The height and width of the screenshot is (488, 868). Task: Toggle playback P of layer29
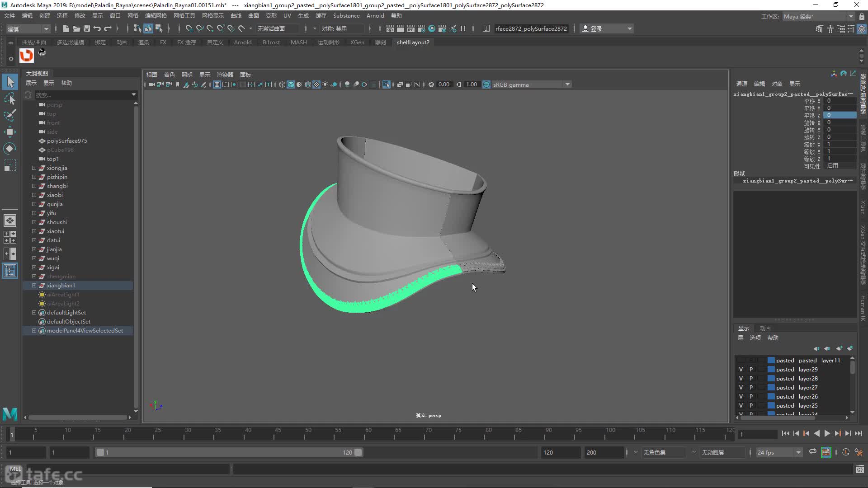(751, 370)
